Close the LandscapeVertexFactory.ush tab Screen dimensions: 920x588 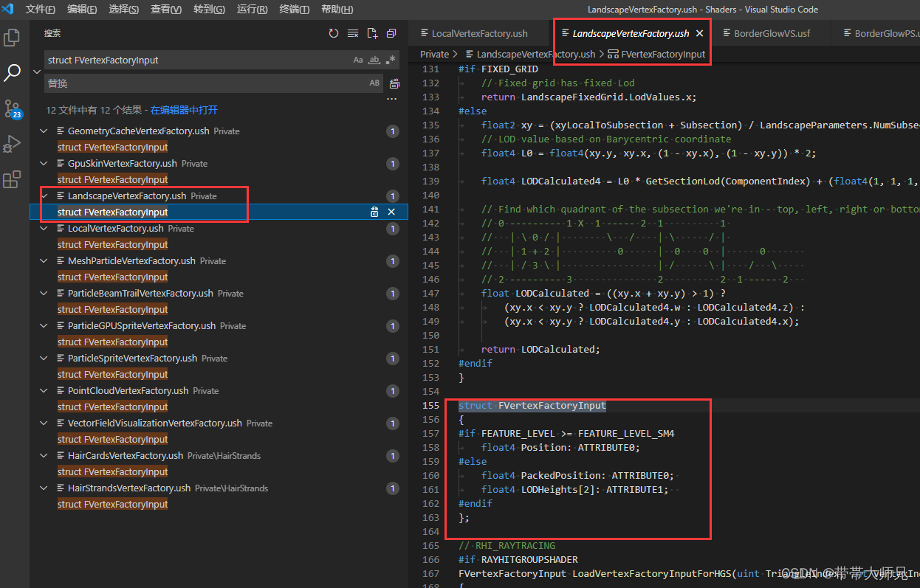[x=699, y=33]
